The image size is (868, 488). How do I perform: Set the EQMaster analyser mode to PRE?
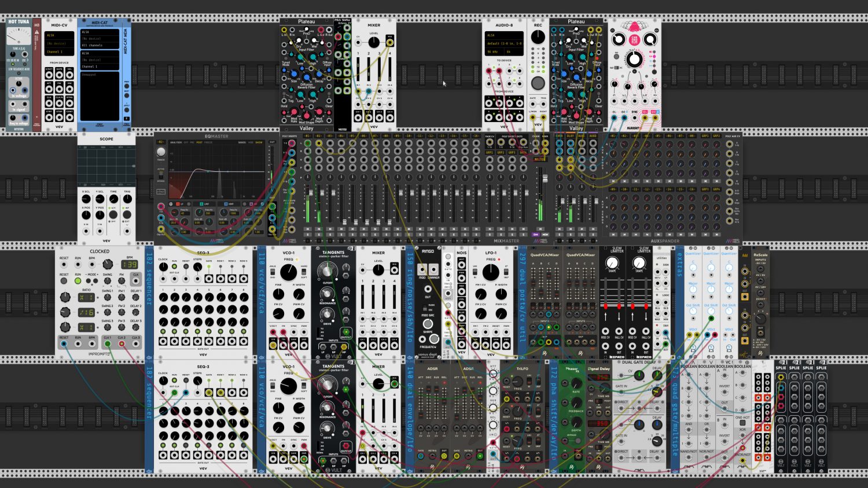193,142
